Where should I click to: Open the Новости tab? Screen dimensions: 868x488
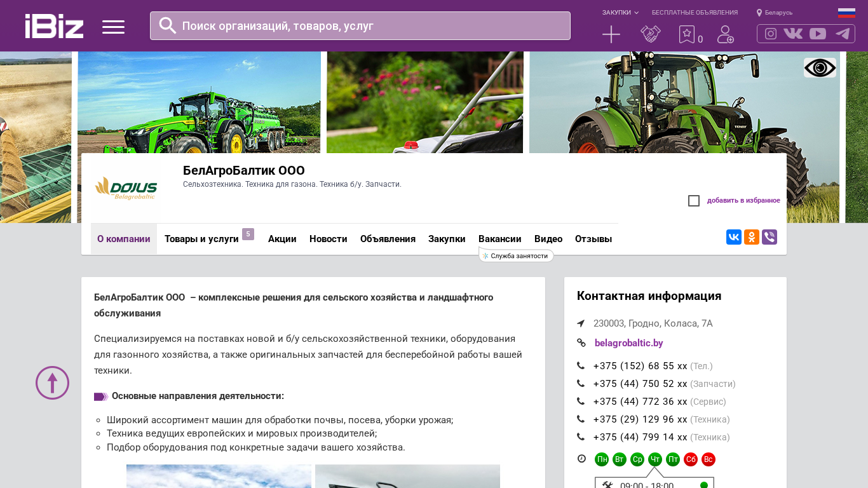point(329,239)
